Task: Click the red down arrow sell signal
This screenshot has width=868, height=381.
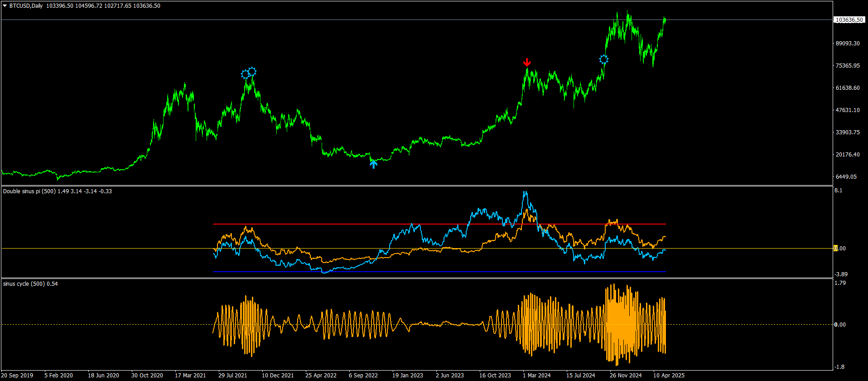Action: tap(526, 62)
